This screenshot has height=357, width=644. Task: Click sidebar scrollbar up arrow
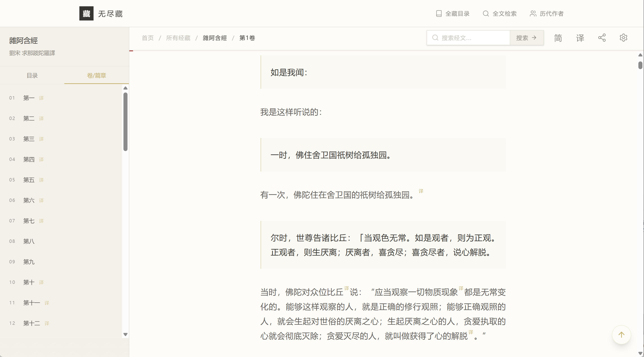125,88
